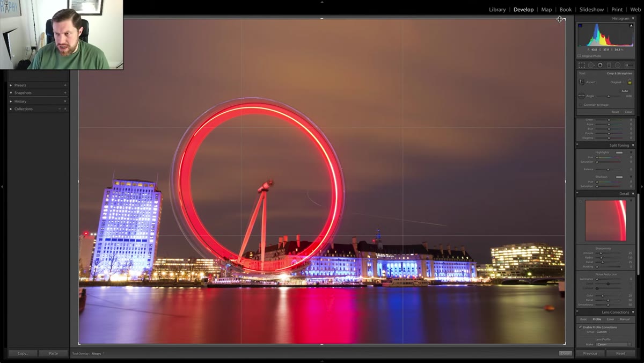Toggle highlight clipping indicator in histogram
Viewport: 644px width, 363px height.
click(631, 26)
